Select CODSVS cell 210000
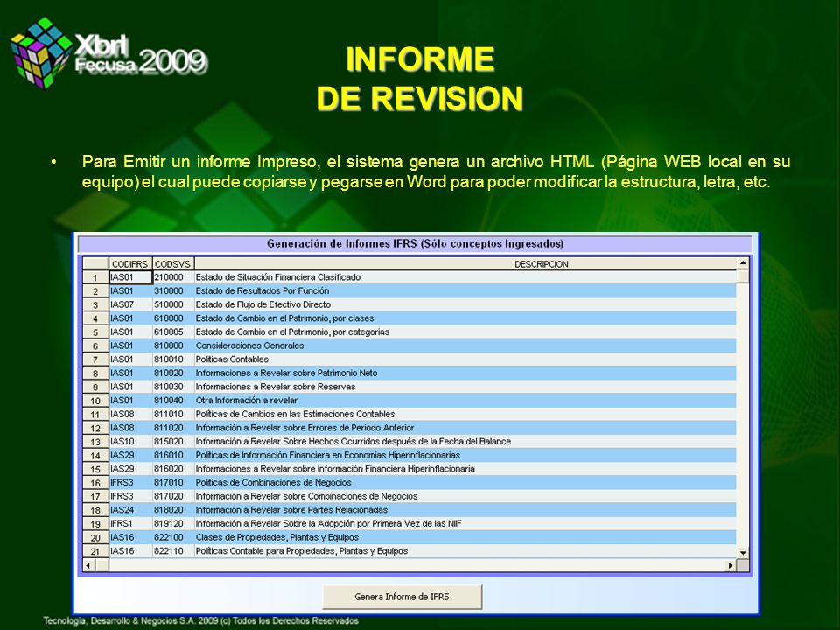 coord(173,277)
